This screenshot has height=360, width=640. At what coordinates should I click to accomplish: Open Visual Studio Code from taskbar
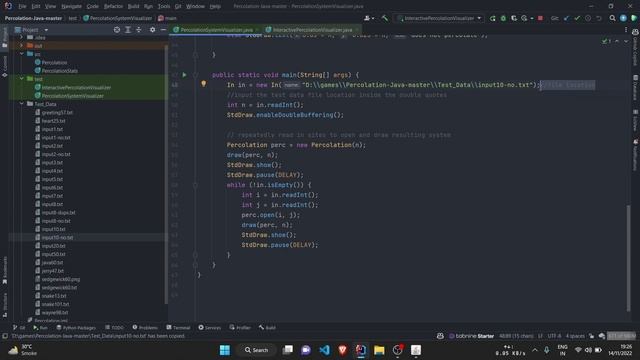click(x=324, y=350)
